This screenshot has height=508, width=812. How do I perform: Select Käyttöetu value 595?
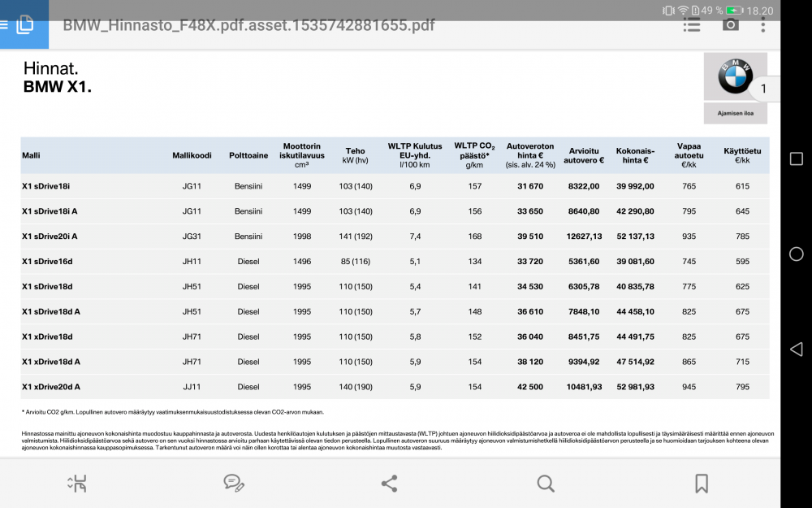tap(742, 262)
